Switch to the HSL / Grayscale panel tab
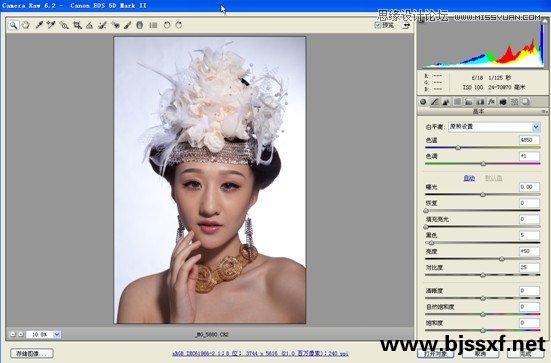The image size is (551, 363). 457,102
